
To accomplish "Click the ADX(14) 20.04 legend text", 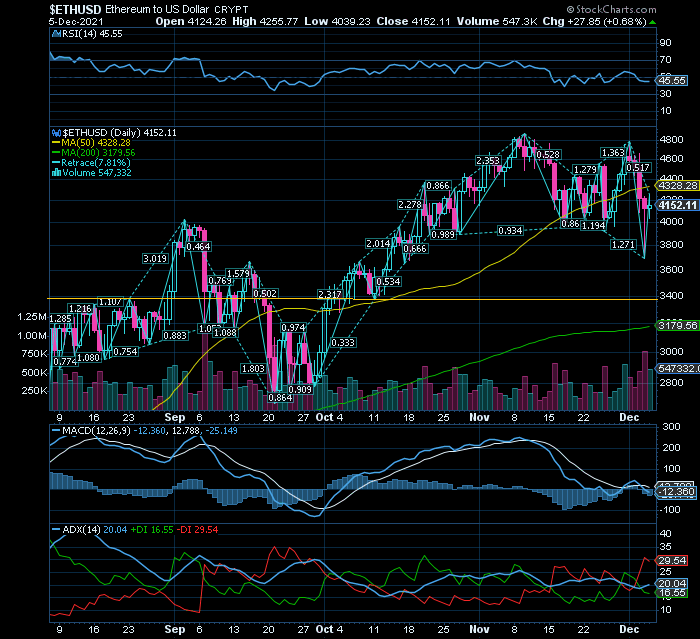I will (x=95, y=530).
